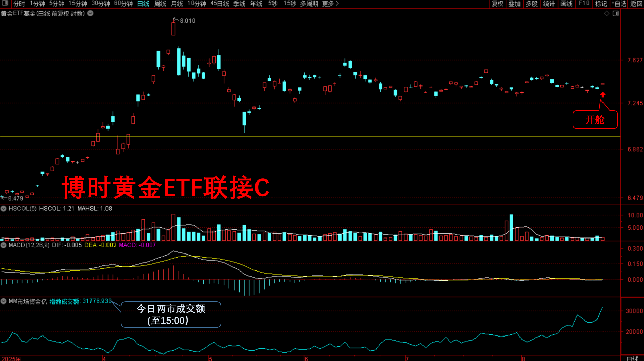Viewport: 644px width, 361px height.
Task: Click the 7.245 price axis label
Action: tap(635, 103)
